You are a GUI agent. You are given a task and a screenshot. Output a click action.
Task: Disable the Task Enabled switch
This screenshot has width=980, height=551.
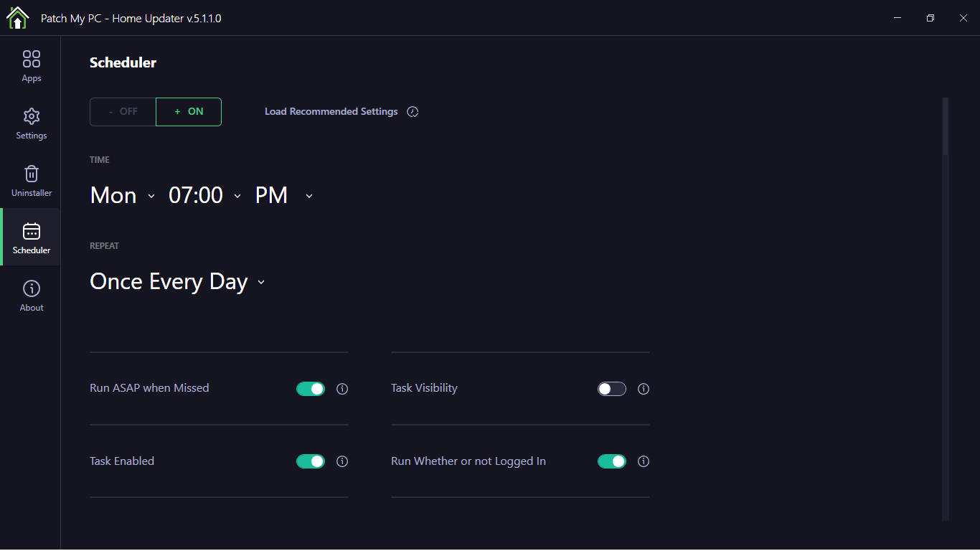click(x=311, y=461)
